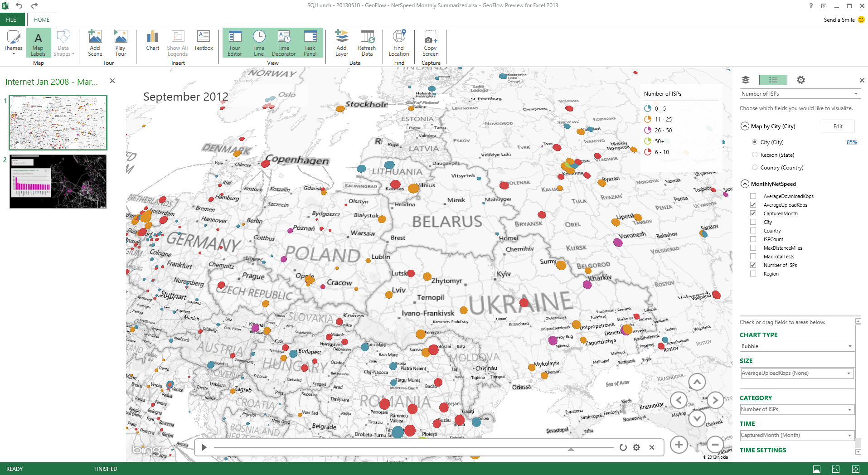Tilt the map up
The image size is (868, 475).
point(697,382)
